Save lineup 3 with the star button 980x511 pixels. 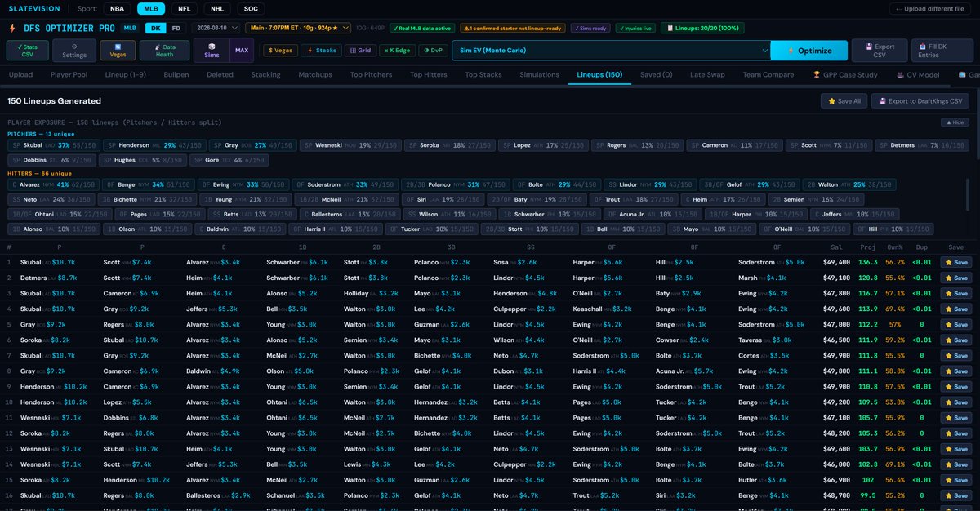click(956, 293)
